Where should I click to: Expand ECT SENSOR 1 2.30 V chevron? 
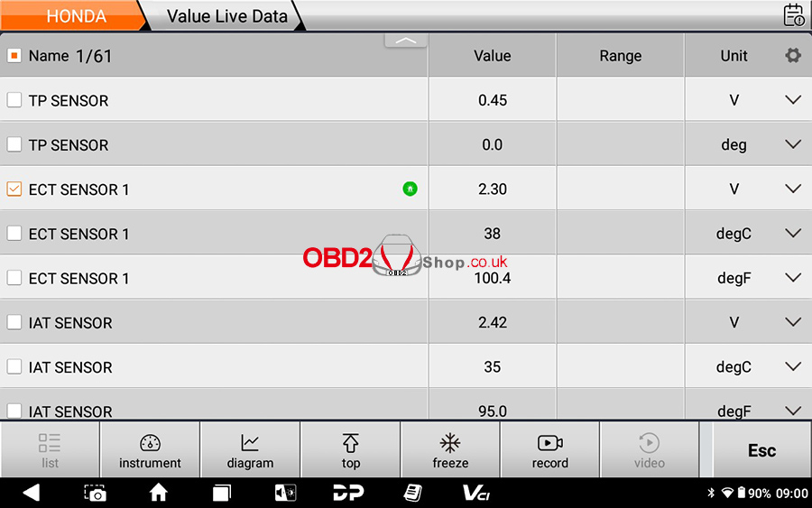793,189
